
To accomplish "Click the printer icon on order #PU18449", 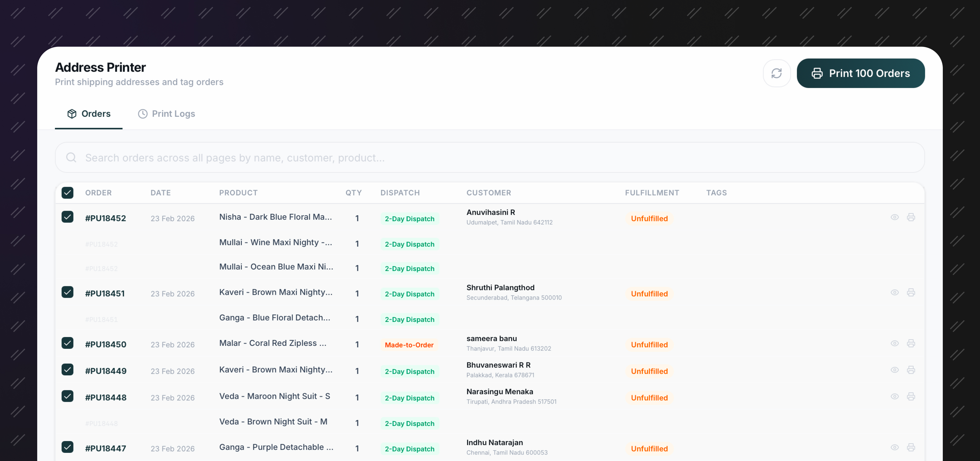I will click(911, 370).
